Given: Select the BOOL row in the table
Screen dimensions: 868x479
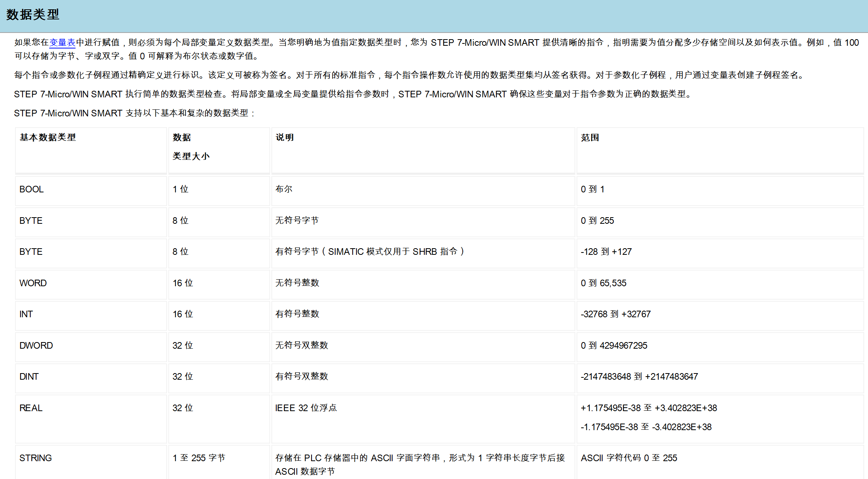Looking at the screenshot, I should coord(31,189).
